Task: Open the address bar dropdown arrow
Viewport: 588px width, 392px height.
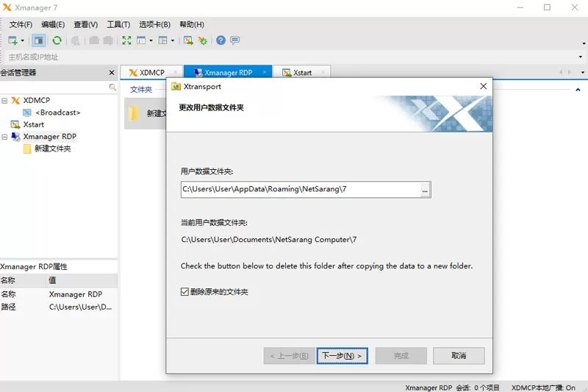Action: (580, 57)
